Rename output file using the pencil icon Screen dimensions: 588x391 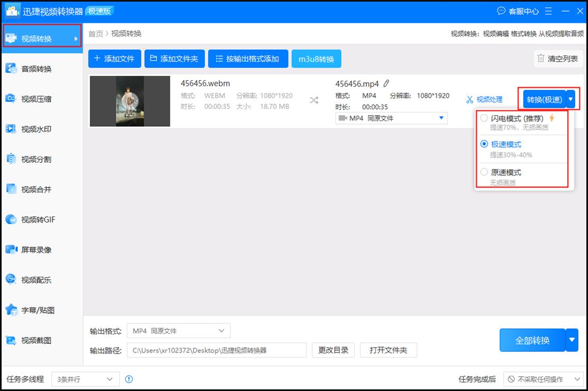387,83
